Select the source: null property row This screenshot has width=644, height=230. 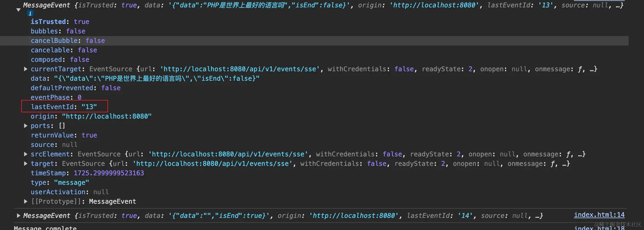tap(54, 145)
